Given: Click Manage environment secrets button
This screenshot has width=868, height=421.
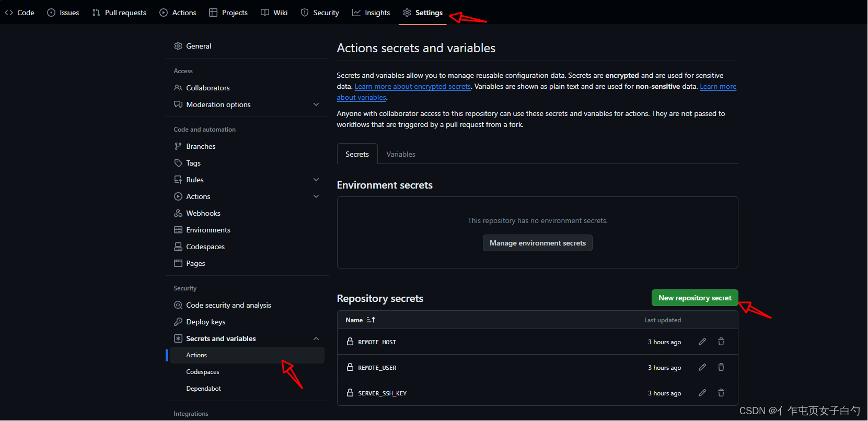Looking at the screenshot, I should tap(538, 243).
